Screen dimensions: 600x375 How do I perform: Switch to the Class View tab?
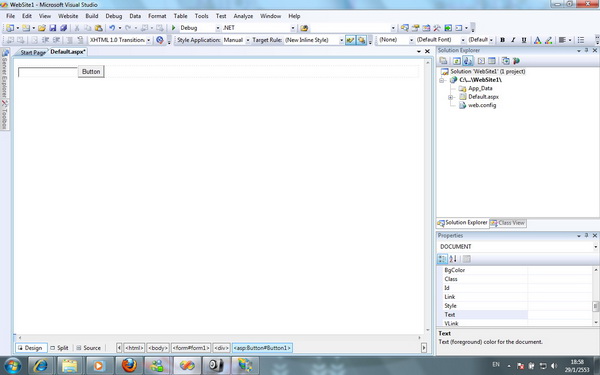(x=508, y=223)
